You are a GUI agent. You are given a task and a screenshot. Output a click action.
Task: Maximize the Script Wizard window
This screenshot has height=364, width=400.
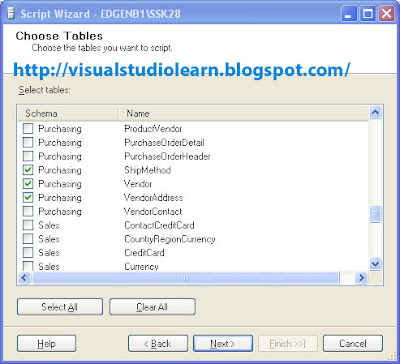[368, 14]
